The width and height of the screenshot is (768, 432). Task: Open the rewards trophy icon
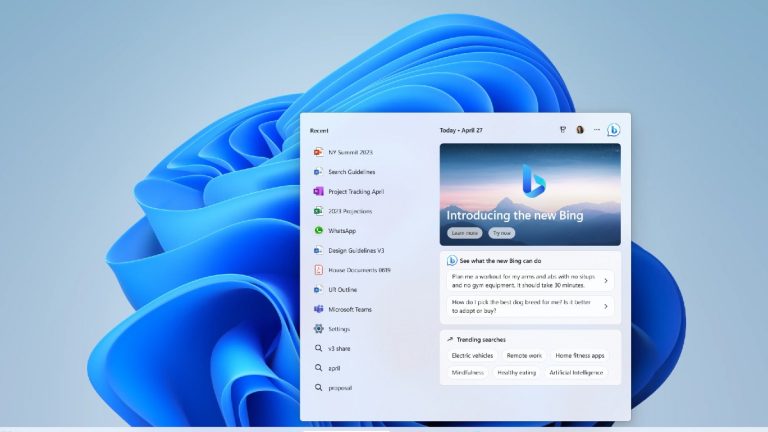point(563,130)
